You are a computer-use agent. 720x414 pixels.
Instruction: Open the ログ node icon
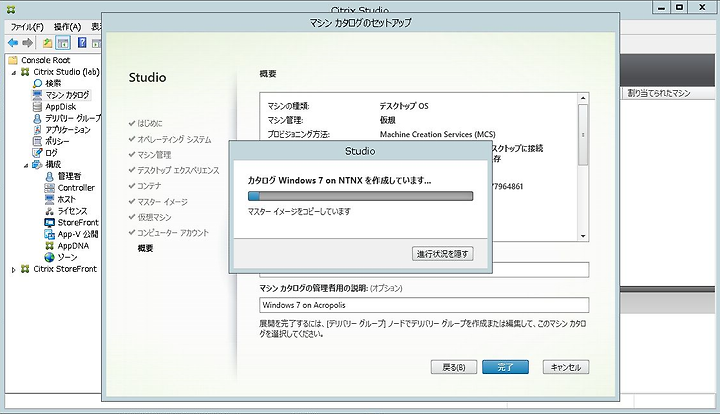click(37, 153)
